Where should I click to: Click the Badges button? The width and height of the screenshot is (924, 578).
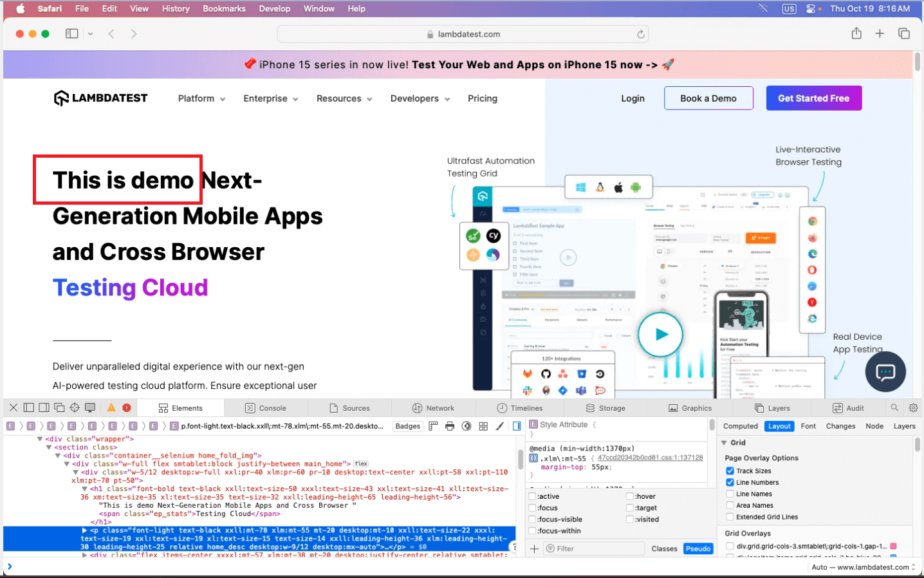pos(408,426)
